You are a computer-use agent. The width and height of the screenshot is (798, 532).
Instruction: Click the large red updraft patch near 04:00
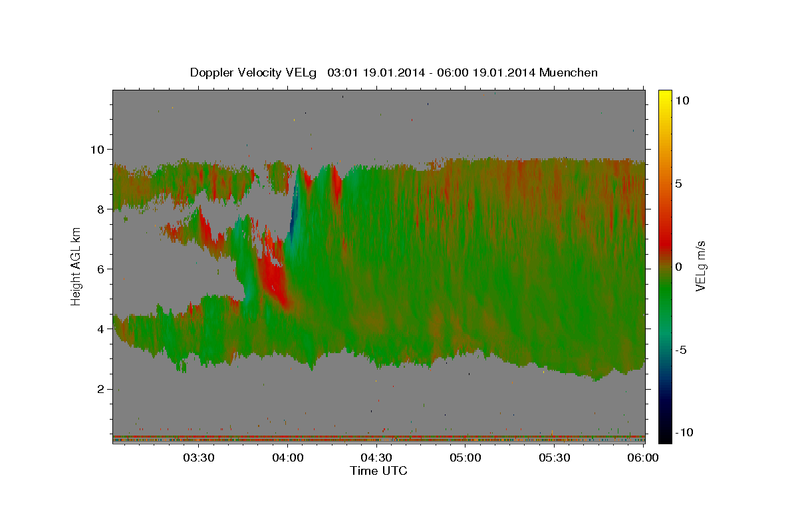[273, 279]
